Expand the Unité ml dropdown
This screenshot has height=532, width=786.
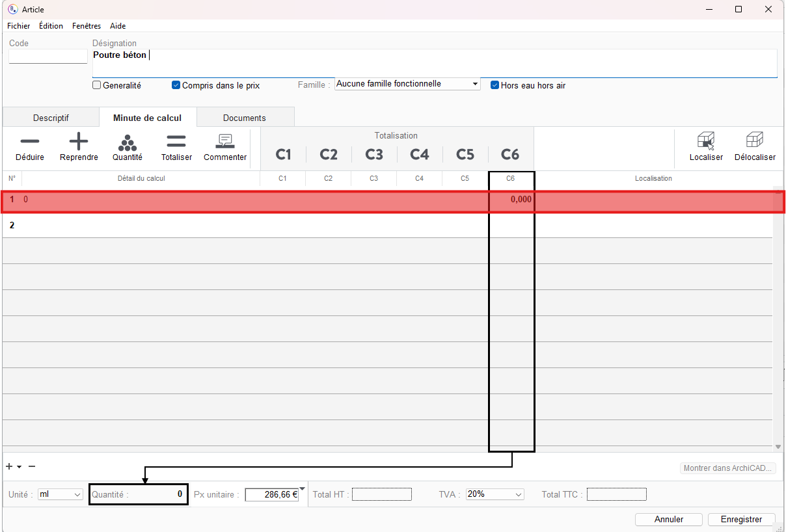77,495
